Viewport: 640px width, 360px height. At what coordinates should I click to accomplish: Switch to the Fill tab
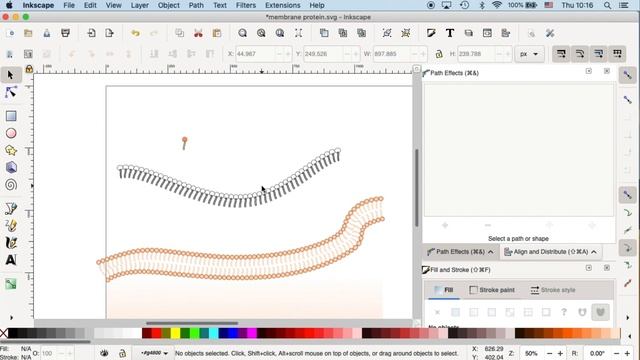tap(444, 290)
